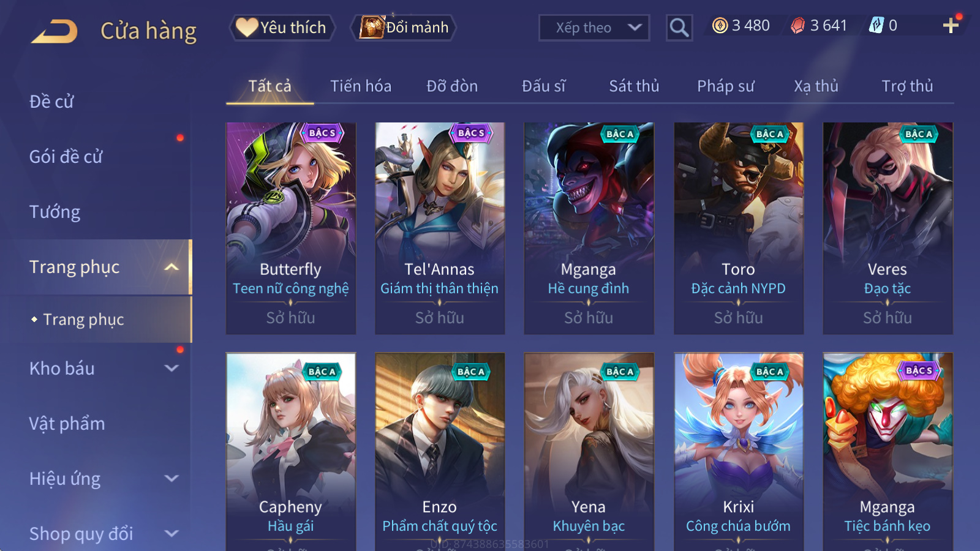Select the Butterfly Teen nữ công nghệ skin
This screenshot has height=551, width=980.
[x=291, y=228]
